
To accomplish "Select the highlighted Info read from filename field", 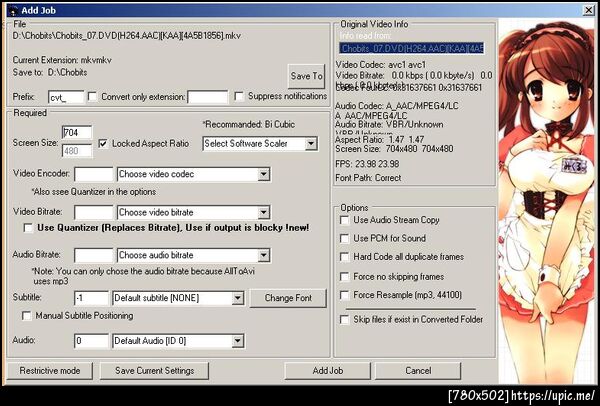I will pyautogui.click(x=412, y=48).
